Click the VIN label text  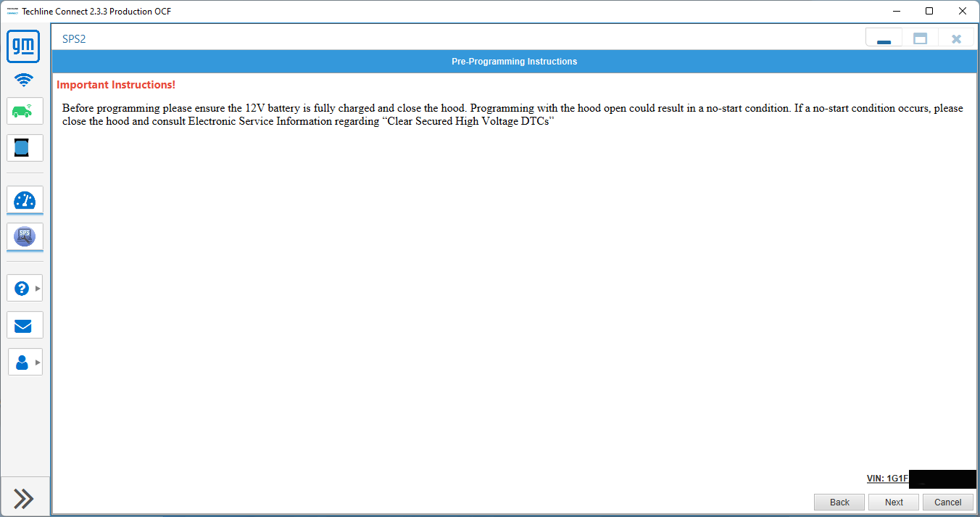(x=886, y=479)
